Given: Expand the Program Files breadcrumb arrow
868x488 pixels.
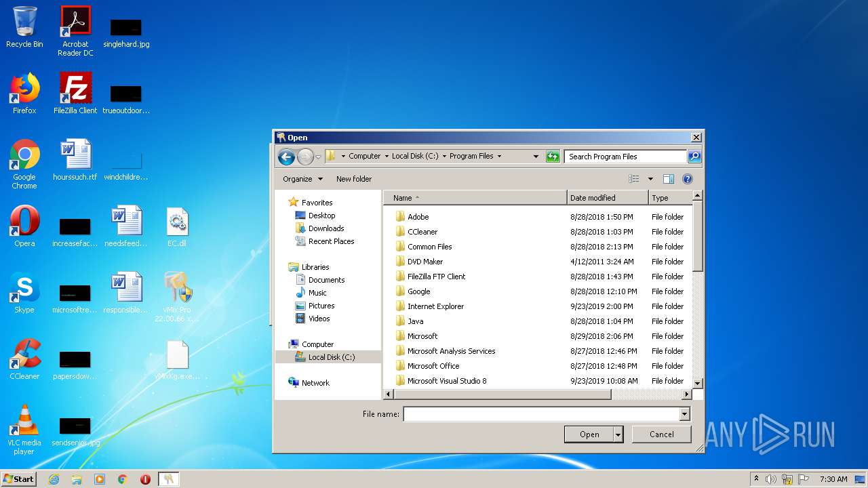Looking at the screenshot, I should 499,157.
